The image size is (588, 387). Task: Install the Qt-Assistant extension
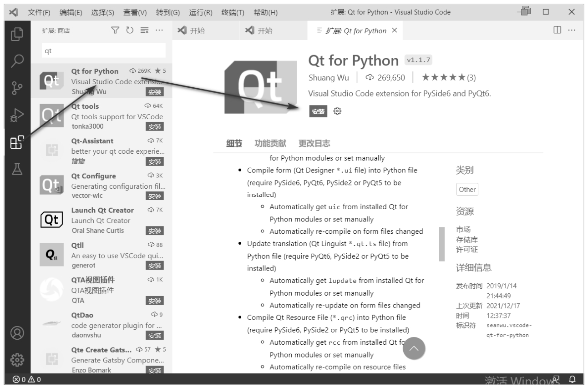(x=155, y=161)
